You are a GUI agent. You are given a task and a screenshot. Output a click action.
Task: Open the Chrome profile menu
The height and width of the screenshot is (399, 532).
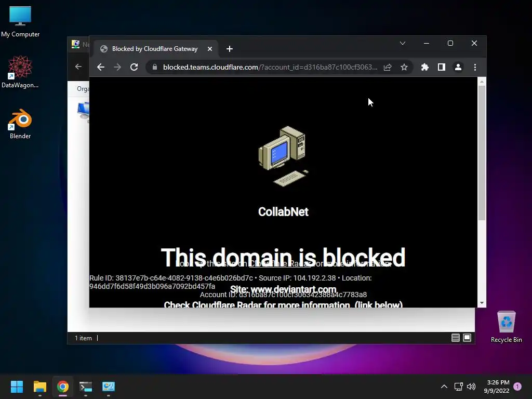[x=458, y=67]
